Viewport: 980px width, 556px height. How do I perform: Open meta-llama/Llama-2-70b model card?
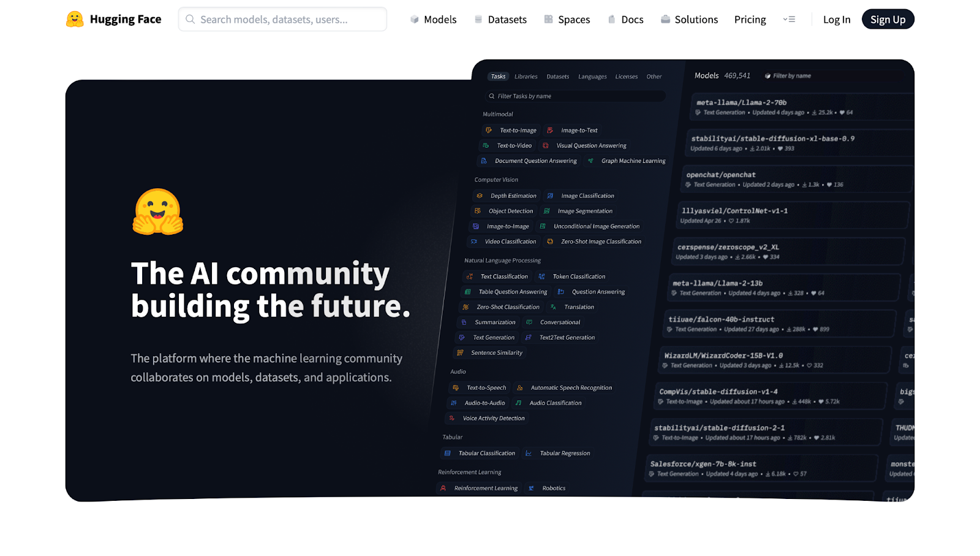click(802, 107)
